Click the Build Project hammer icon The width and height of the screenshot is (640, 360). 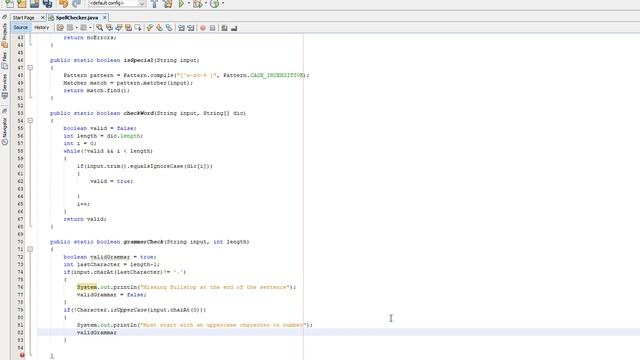[154, 4]
